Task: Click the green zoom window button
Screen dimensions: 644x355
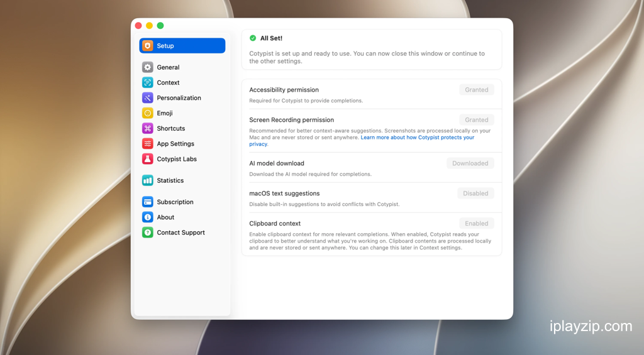Action: [x=160, y=25]
